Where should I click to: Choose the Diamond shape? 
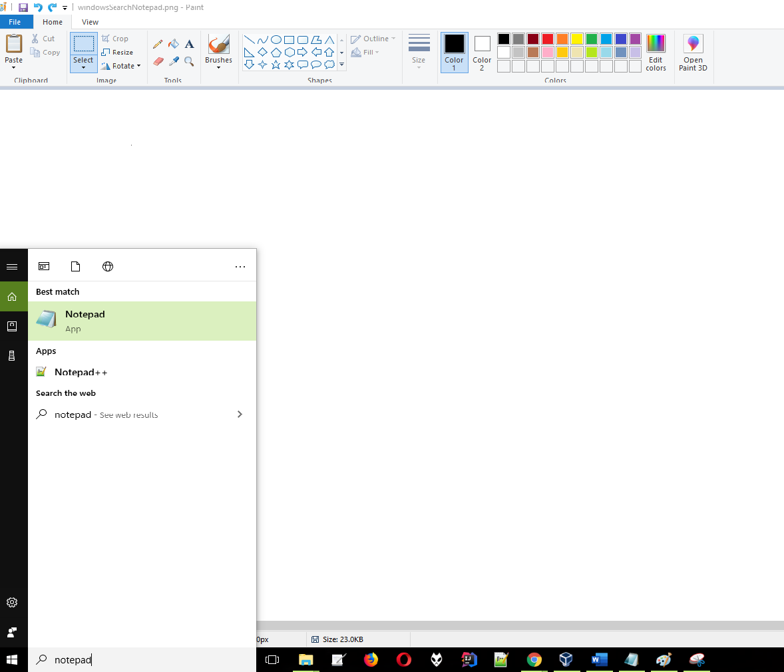pyautogui.click(x=262, y=52)
